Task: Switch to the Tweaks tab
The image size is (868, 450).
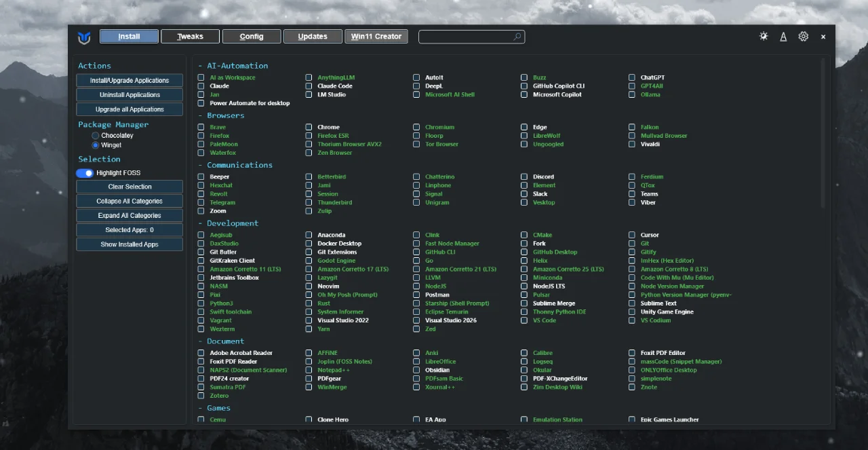Action: pos(190,37)
